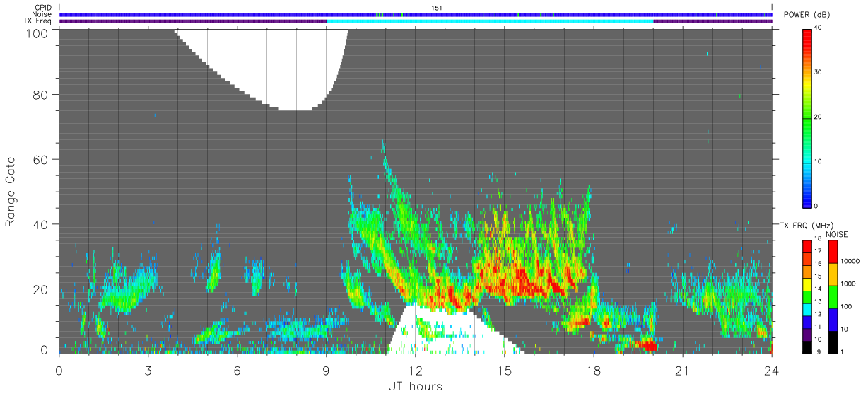Click the x-axis tick label 15
Viewport: 868px width, 401px height.
point(505,371)
